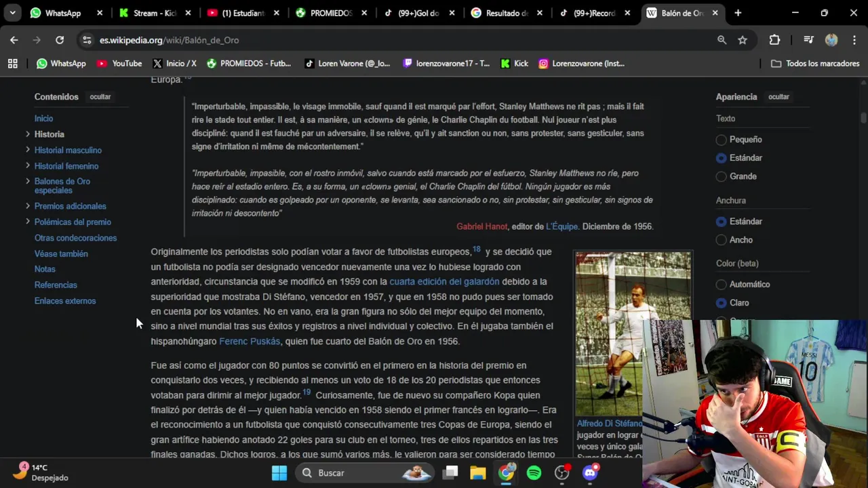
Task: Select Estándar text size
Action: pos(721,158)
